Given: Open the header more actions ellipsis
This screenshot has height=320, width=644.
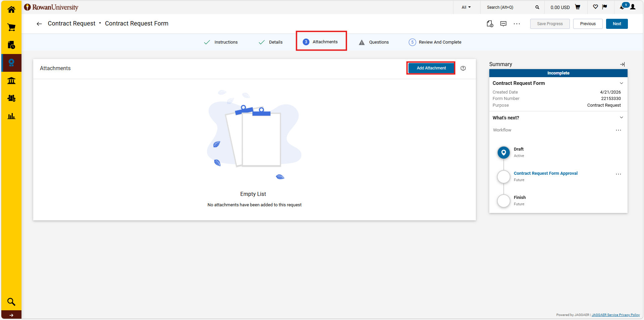Looking at the screenshot, I should coord(517,24).
